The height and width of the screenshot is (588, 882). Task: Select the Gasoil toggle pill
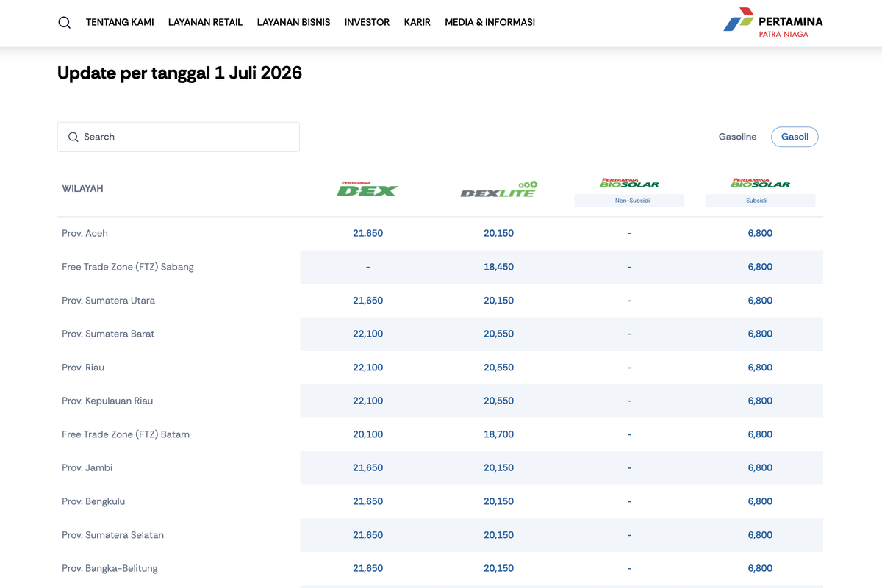pyautogui.click(x=795, y=137)
